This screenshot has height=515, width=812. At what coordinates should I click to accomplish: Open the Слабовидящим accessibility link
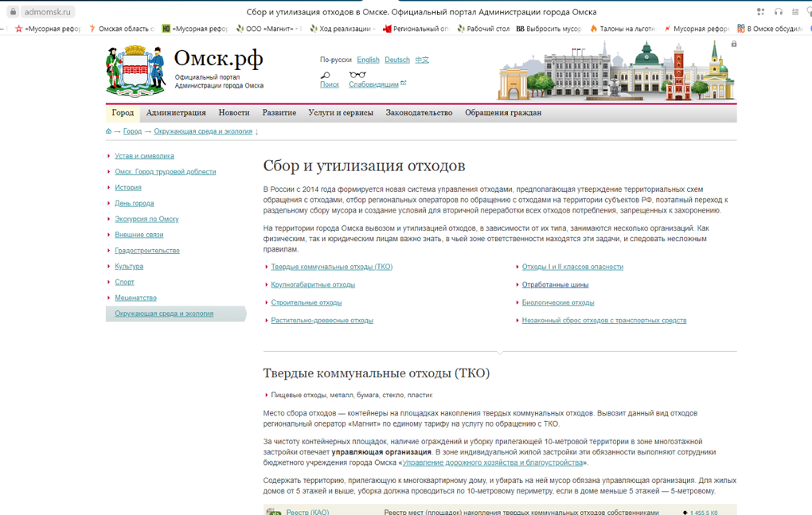tap(374, 84)
